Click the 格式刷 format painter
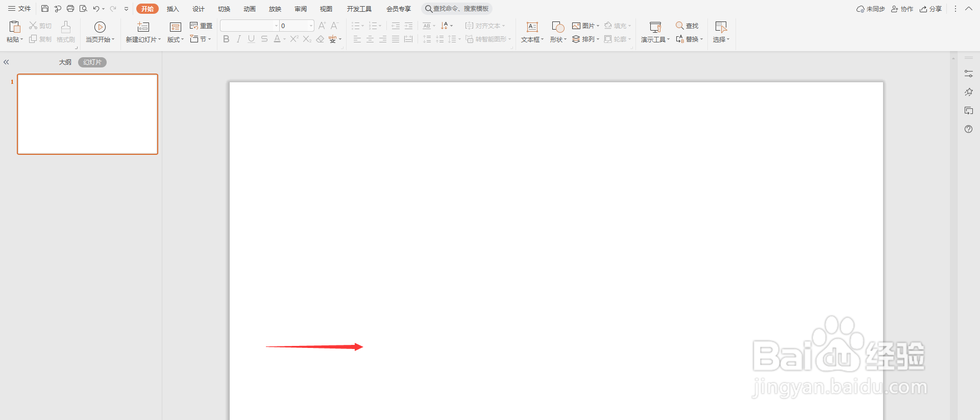Screen dimensions: 980x420 coord(66,32)
